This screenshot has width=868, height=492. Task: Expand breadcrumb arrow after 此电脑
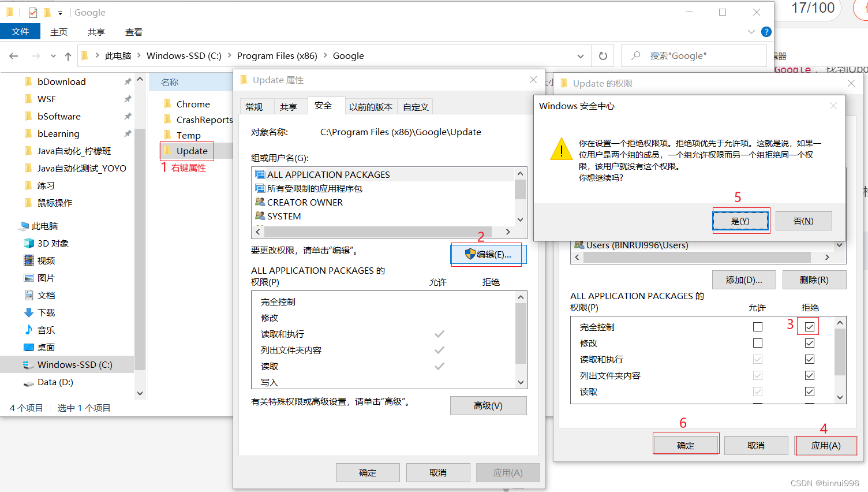click(x=139, y=55)
